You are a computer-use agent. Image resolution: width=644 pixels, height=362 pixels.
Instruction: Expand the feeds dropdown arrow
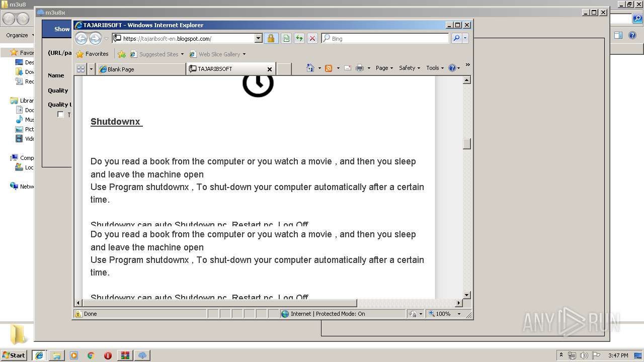click(338, 68)
